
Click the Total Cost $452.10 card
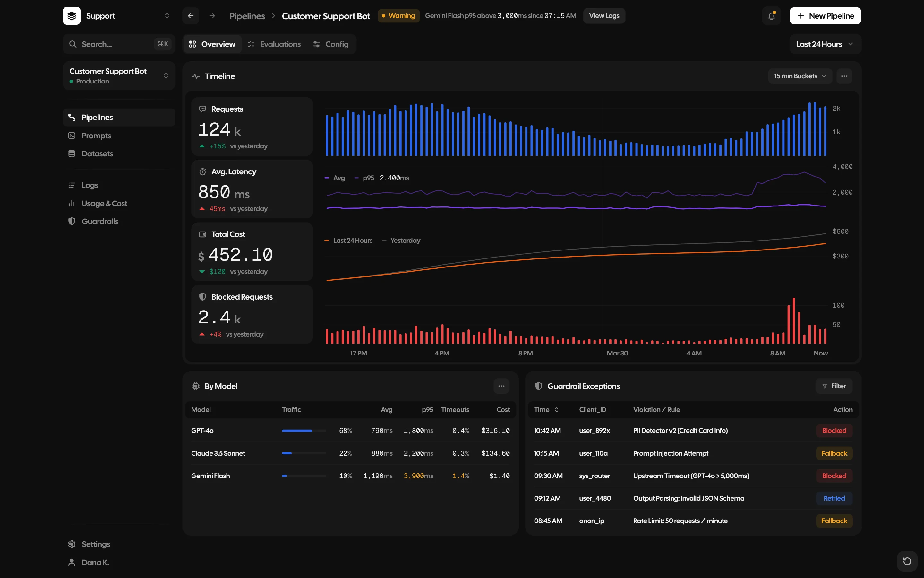252,252
